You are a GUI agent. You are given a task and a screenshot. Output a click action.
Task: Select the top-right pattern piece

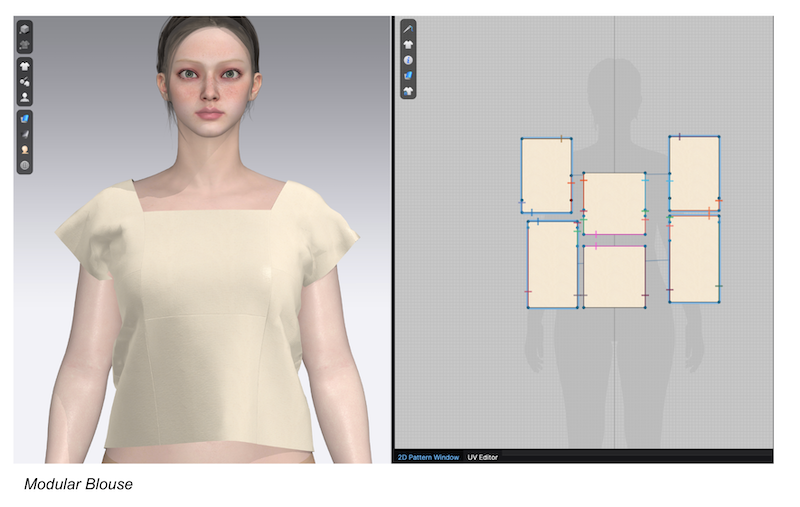[694, 172]
